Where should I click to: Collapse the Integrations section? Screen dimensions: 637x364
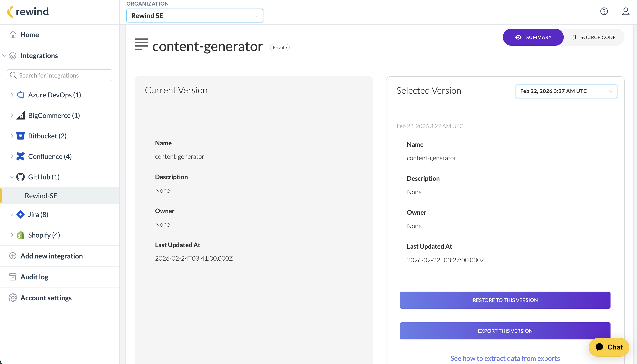point(4,56)
